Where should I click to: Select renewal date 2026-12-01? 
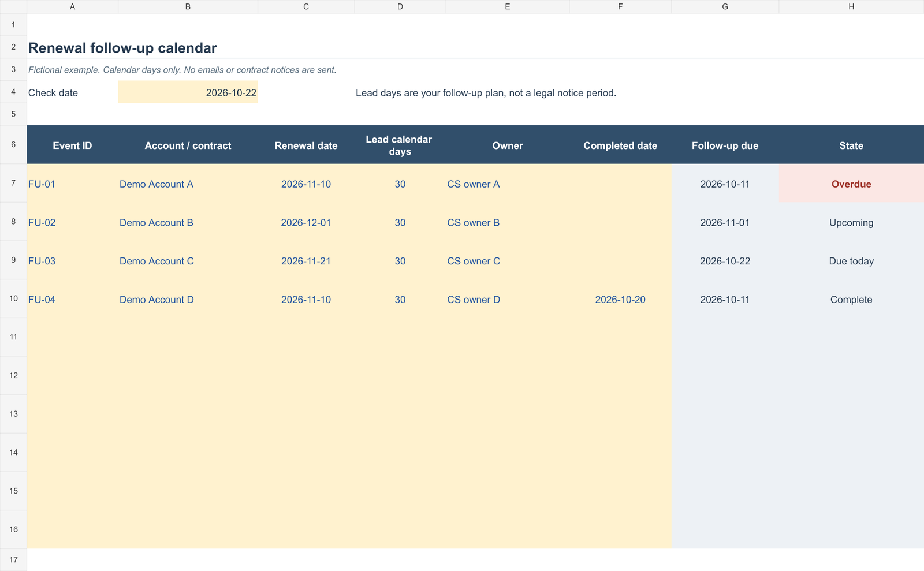(306, 222)
